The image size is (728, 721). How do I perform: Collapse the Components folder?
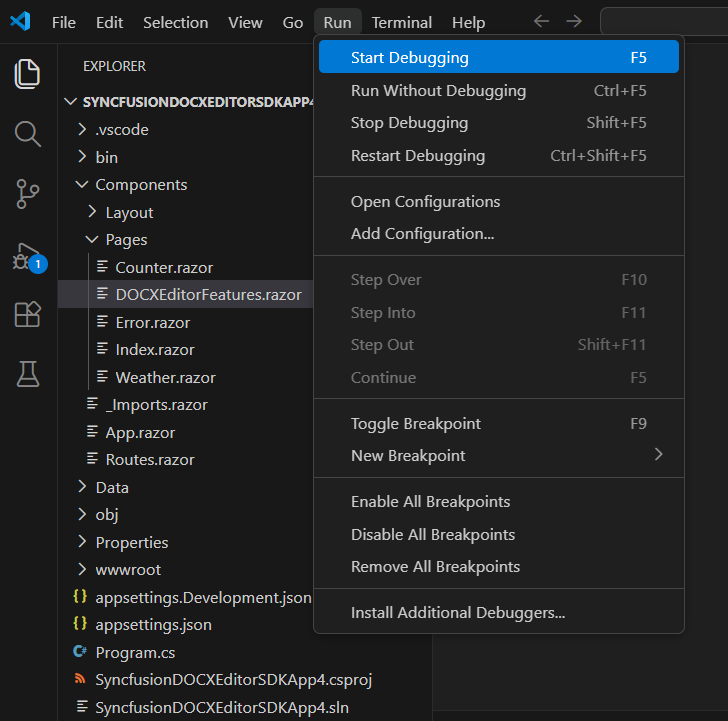point(140,185)
